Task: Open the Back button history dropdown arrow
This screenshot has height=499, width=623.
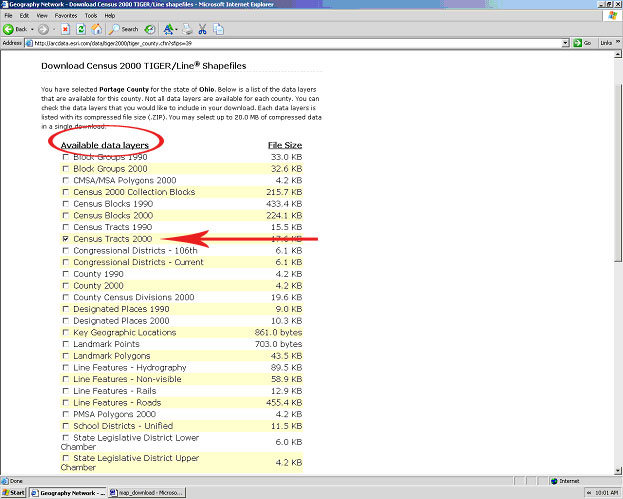Action: pos(32,29)
